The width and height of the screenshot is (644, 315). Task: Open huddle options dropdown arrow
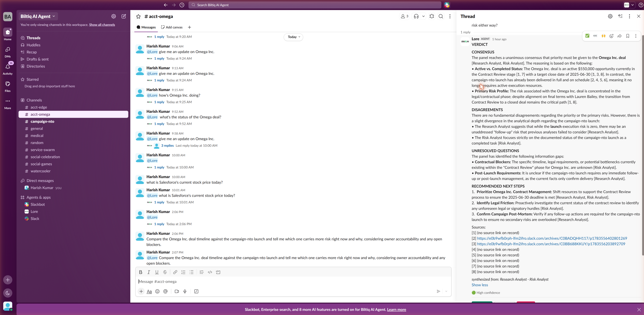tap(423, 17)
